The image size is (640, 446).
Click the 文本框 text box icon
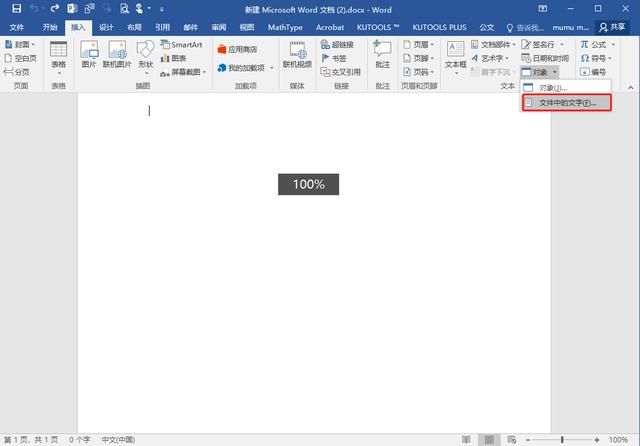(456, 58)
